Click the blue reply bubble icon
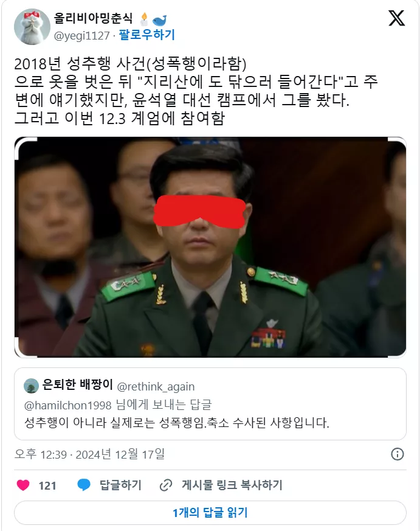This screenshot has width=420, height=531. coord(84,485)
